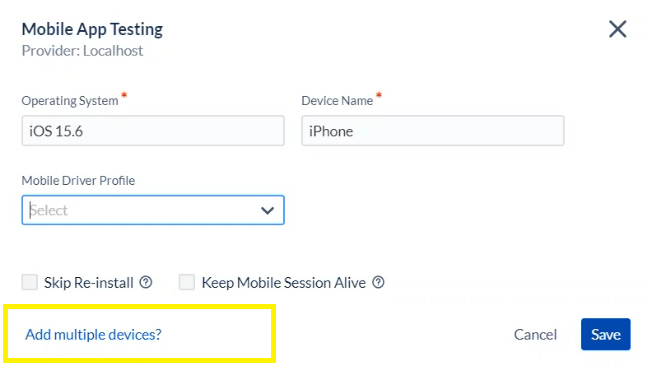648x371 pixels.
Task: Enable the Skip Re-install checkbox
Action: tap(30, 283)
